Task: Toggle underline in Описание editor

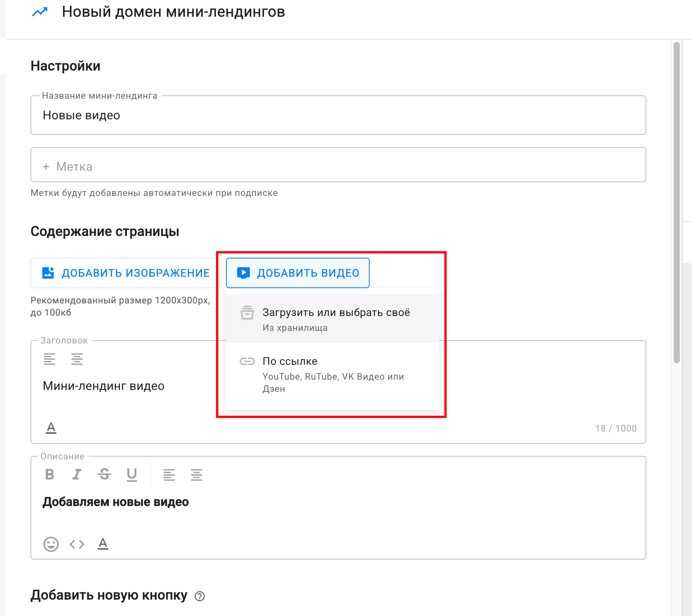Action: (x=132, y=475)
